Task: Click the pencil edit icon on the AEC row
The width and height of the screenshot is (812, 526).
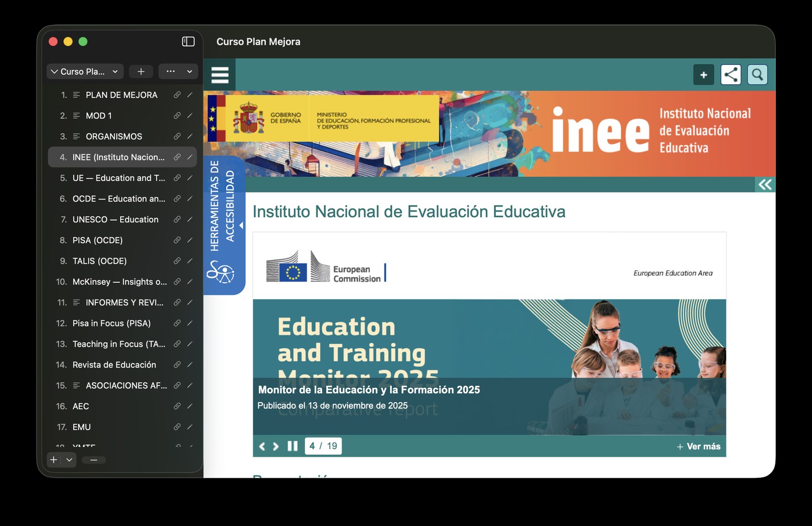Action: [x=190, y=406]
